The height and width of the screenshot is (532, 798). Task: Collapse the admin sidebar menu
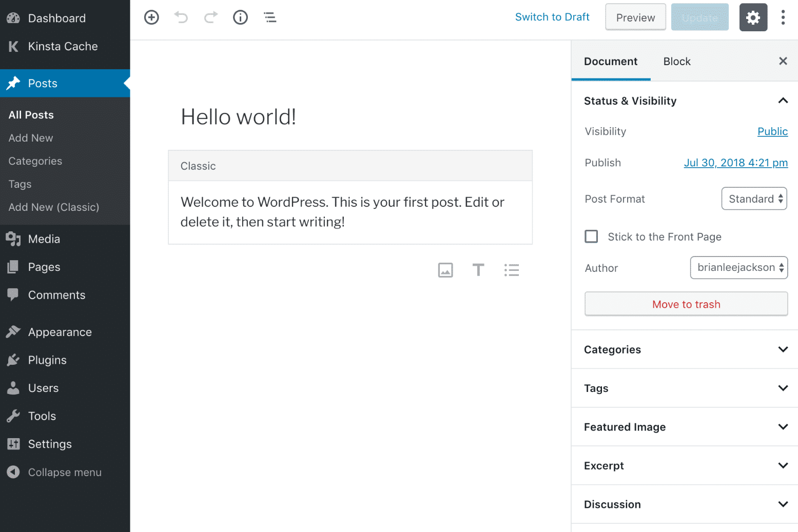pyautogui.click(x=64, y=472)
